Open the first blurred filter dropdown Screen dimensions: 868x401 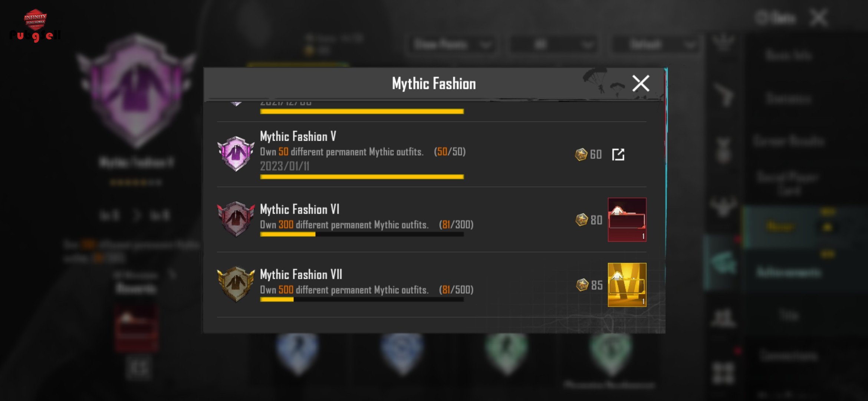(x=451, y=45)
